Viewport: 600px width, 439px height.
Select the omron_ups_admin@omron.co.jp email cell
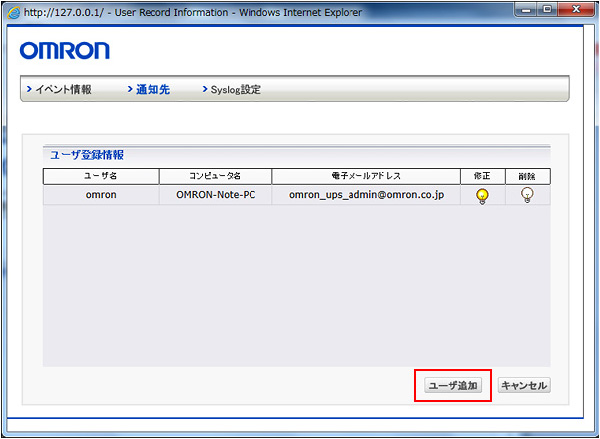tap(365, 195)
